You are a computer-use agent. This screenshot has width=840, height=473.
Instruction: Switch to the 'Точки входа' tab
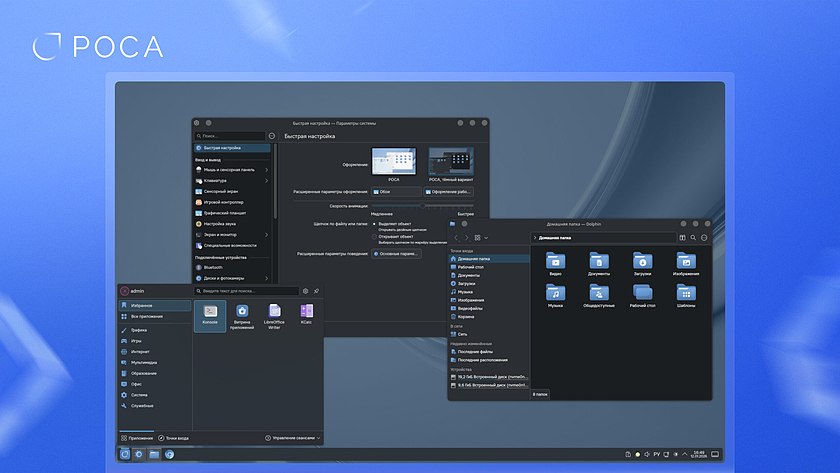pyautogui.click(x=173, y=438)
